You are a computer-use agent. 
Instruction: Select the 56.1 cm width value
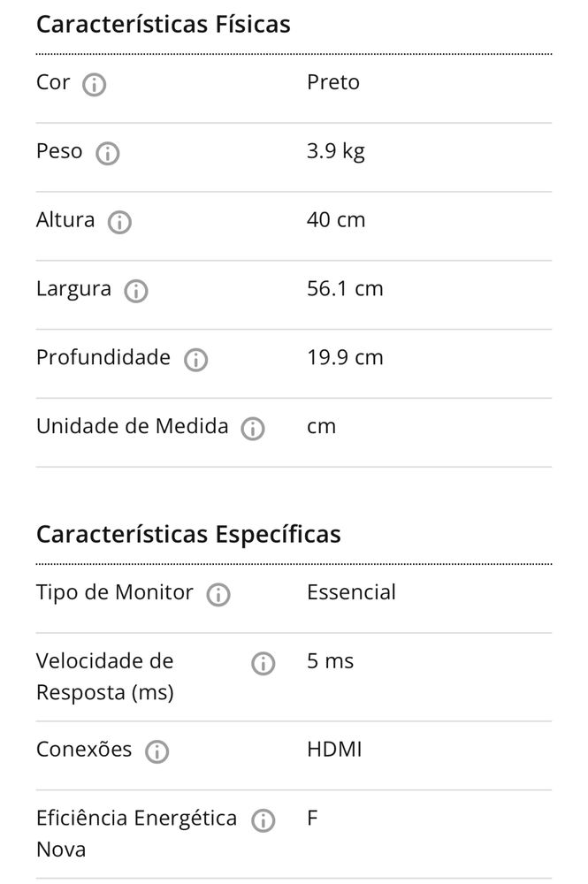tap(345, 289)
